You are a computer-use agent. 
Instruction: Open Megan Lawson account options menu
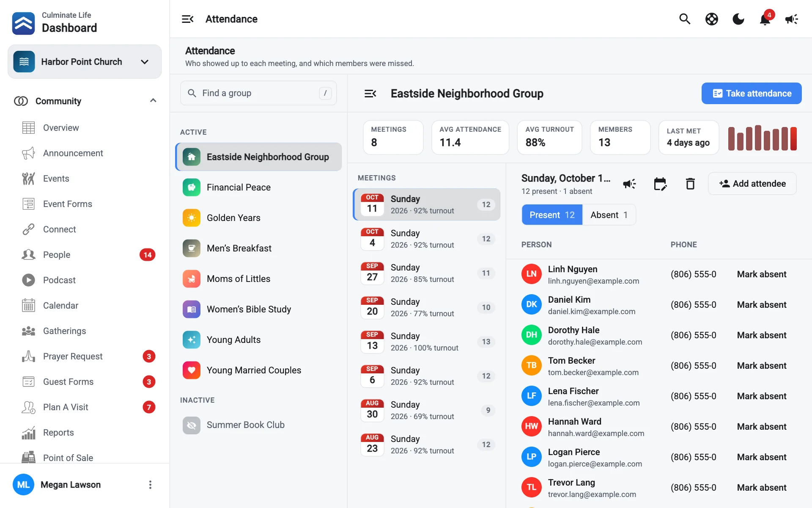(x=150, y=485)
